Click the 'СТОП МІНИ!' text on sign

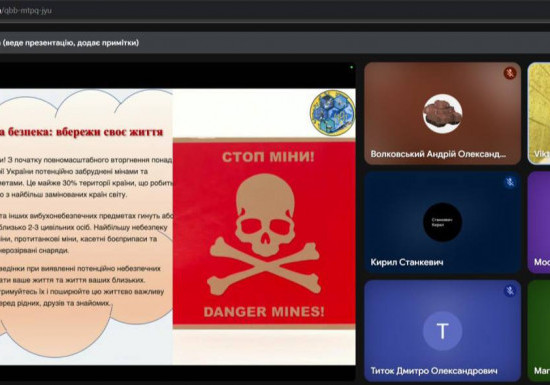click(x=268, y=157)
